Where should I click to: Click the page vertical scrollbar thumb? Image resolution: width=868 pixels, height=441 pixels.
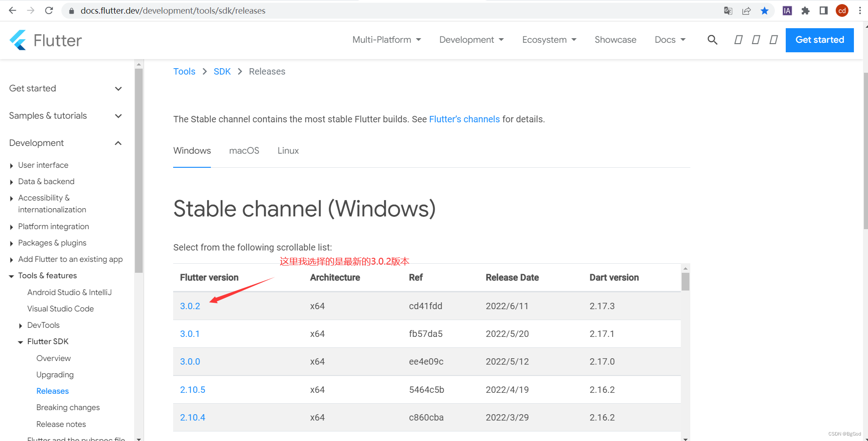(865, 151)
